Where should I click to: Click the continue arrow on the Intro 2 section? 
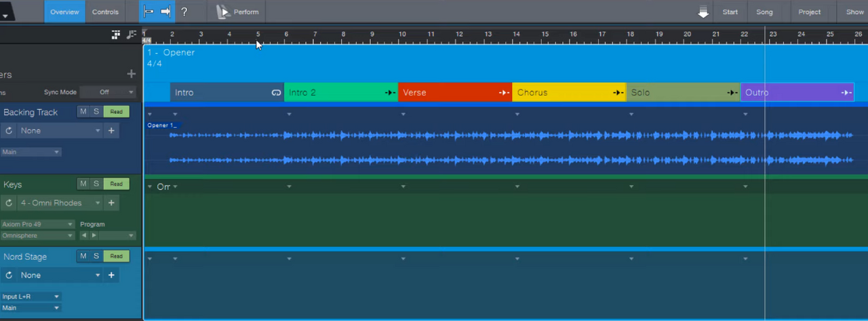[390, 93]
